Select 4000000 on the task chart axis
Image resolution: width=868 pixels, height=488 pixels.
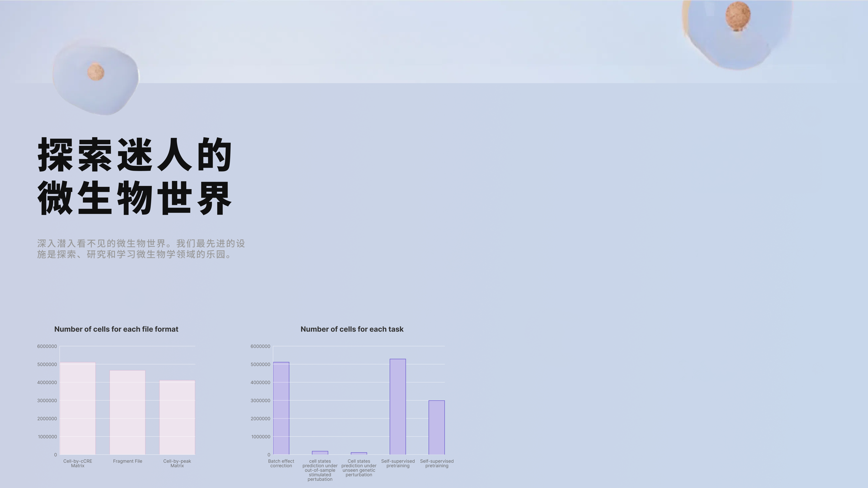[260, 382]
